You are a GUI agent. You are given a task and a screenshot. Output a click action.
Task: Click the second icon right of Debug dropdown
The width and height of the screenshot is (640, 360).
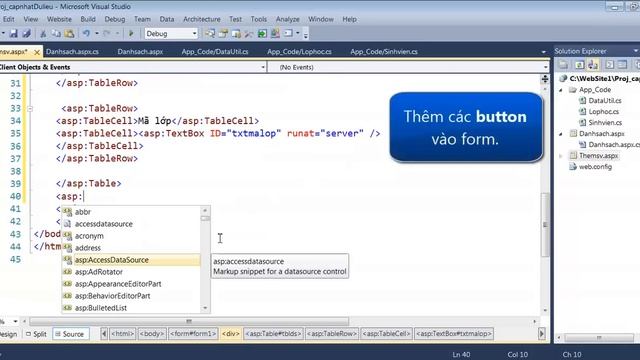tap(223, 33)
